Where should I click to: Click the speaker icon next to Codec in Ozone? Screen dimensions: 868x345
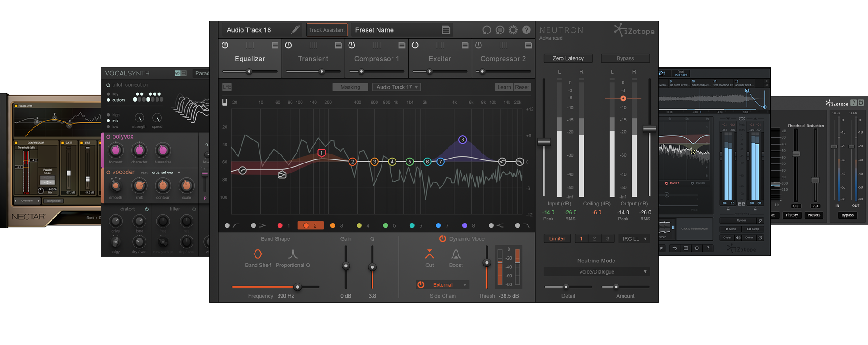tap(738, 238)
